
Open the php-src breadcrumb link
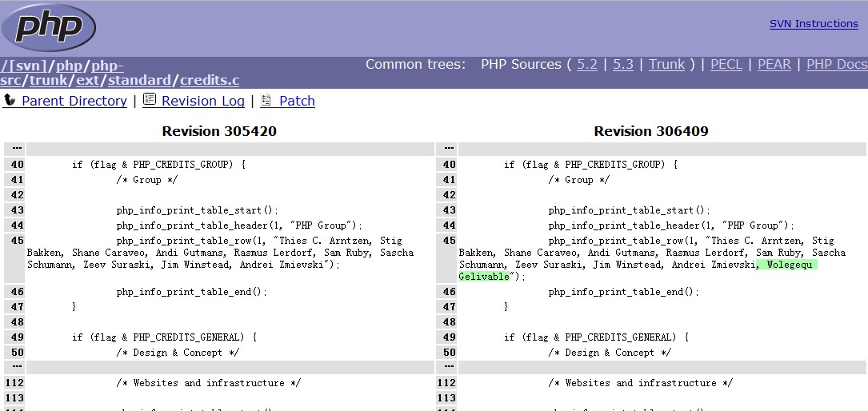(x=107, y=66)
